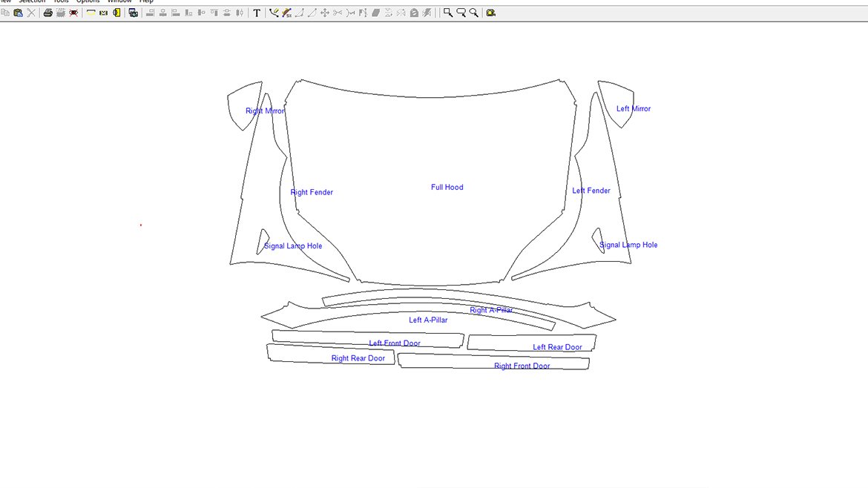868x488 pixels.
Task: Click the 'Right Rear Door' label
Action: [358, 358]
